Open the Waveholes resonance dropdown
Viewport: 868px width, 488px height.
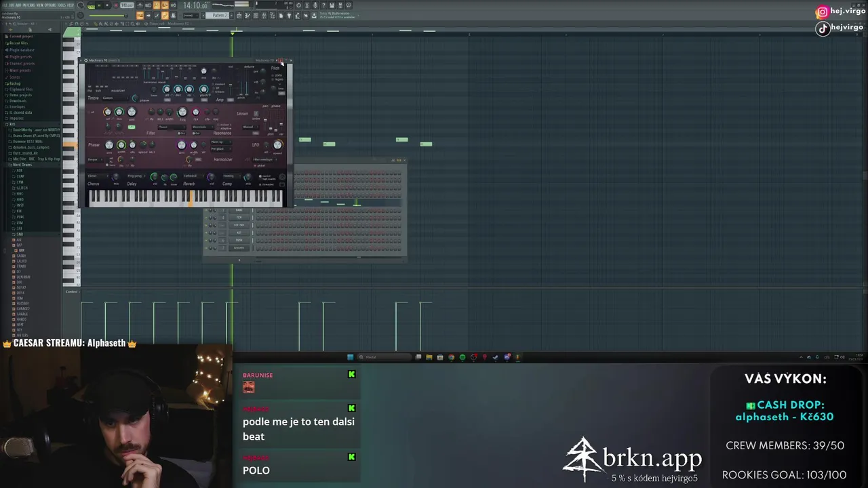point(203,127)
